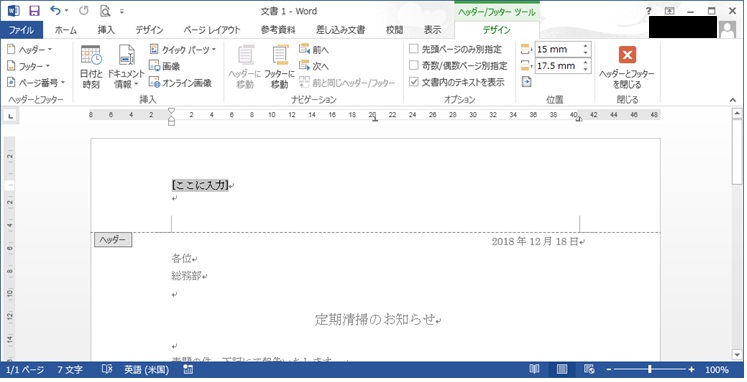
Task: Click the Ribbon Display Options icon
Action: point(670,11)
